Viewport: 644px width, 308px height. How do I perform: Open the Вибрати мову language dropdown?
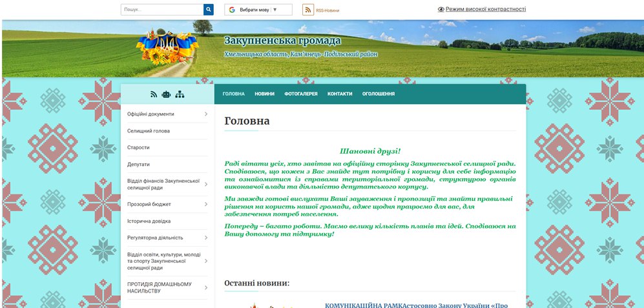(x=258, y=10)
